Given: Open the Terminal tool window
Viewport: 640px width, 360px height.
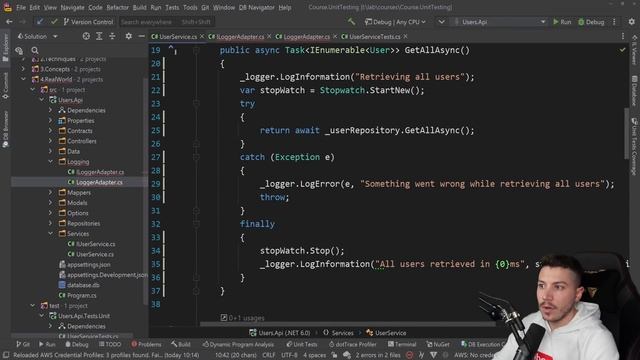Looking at the screenshot, I should point(402,344).
